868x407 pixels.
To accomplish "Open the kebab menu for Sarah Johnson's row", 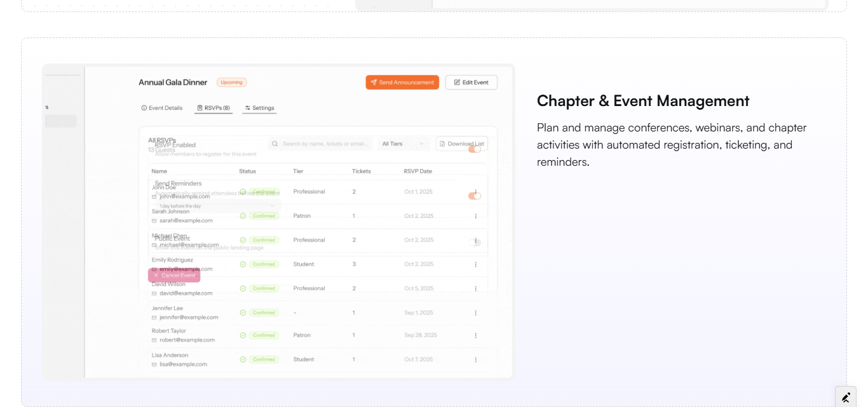I will click(x=475, y=216).
